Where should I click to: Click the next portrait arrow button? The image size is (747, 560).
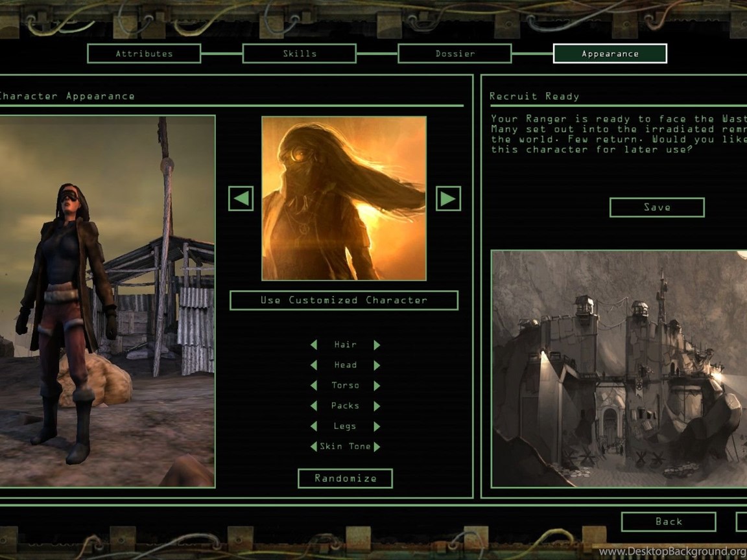coord(448,198)
